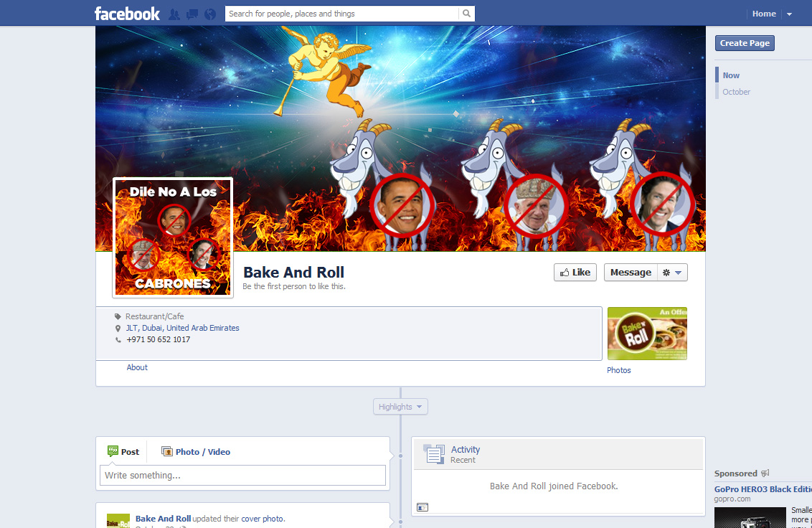Screen dimensions: 812x528
Task: Click the cover photo link in post
Action: click(263, 519)
